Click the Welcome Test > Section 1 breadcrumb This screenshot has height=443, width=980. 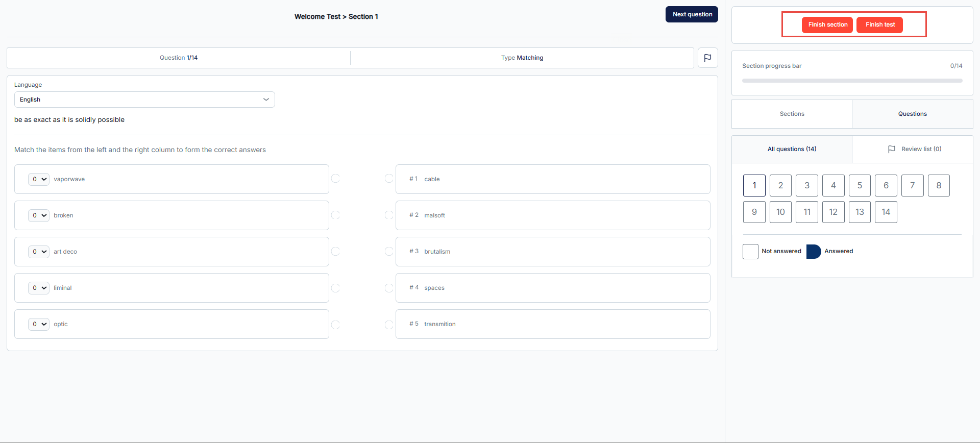click(336, 16)
